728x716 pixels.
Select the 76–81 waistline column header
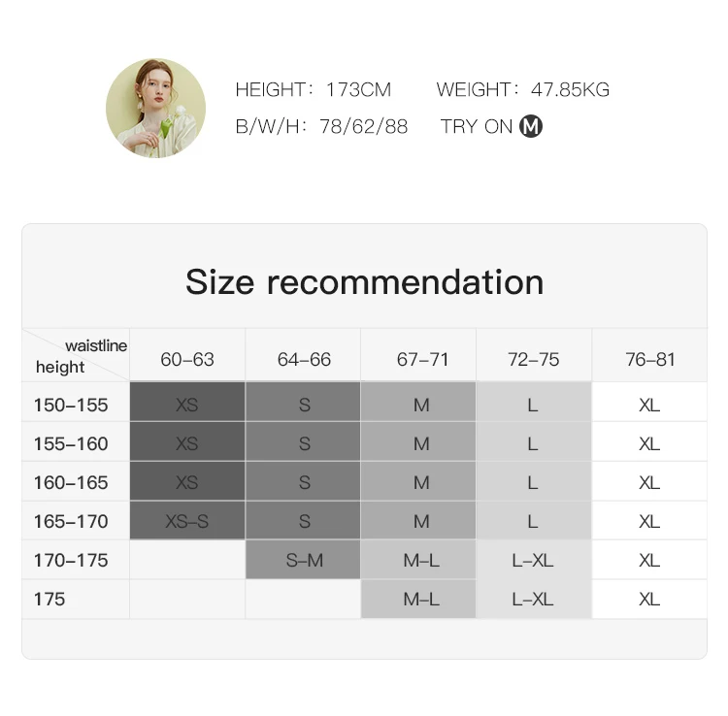point(649,359)
